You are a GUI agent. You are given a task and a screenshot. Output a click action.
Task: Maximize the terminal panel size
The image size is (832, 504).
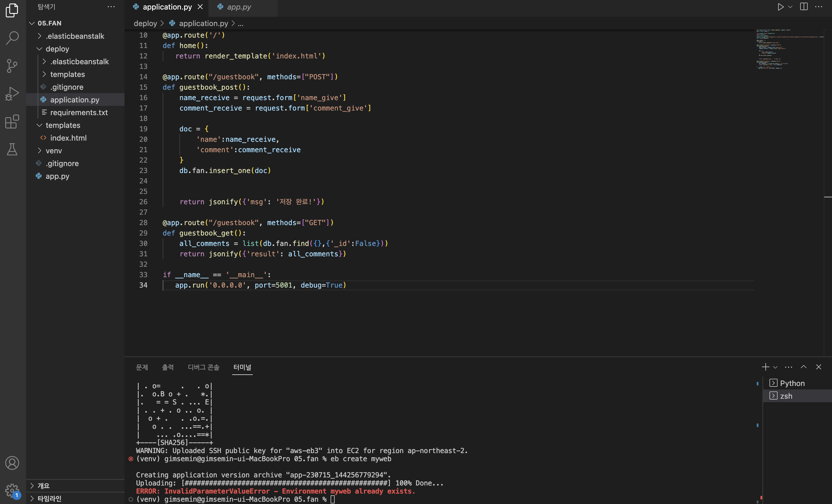click(804, 367)
